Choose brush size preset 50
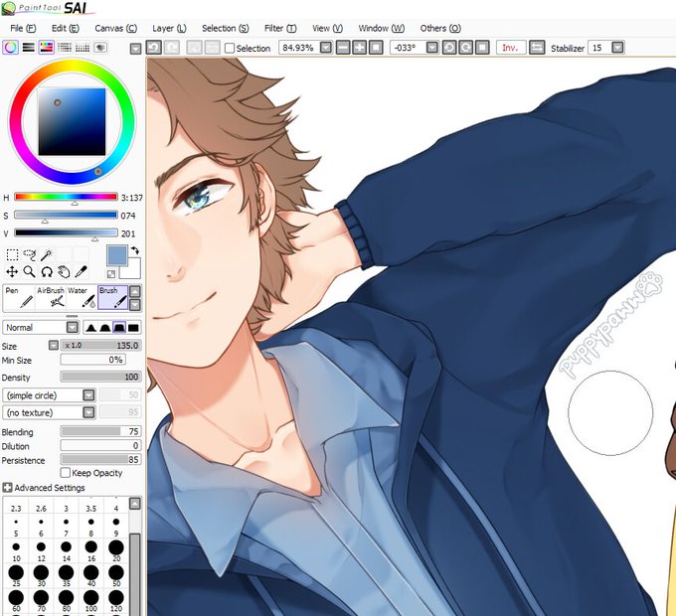The image size is (676, 616). [116, 576]
